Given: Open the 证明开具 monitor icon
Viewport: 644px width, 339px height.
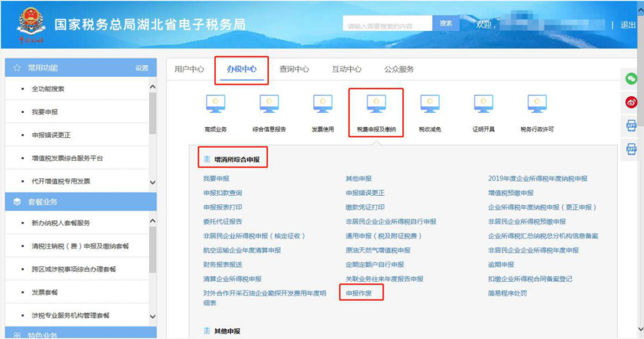Looking at the screenshot, I should point(484,103).
